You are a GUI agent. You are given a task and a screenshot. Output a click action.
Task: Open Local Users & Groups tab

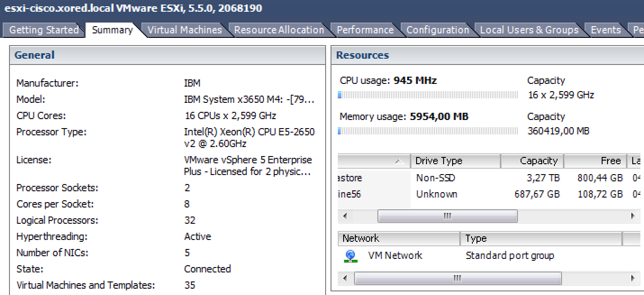coord(529,30)
